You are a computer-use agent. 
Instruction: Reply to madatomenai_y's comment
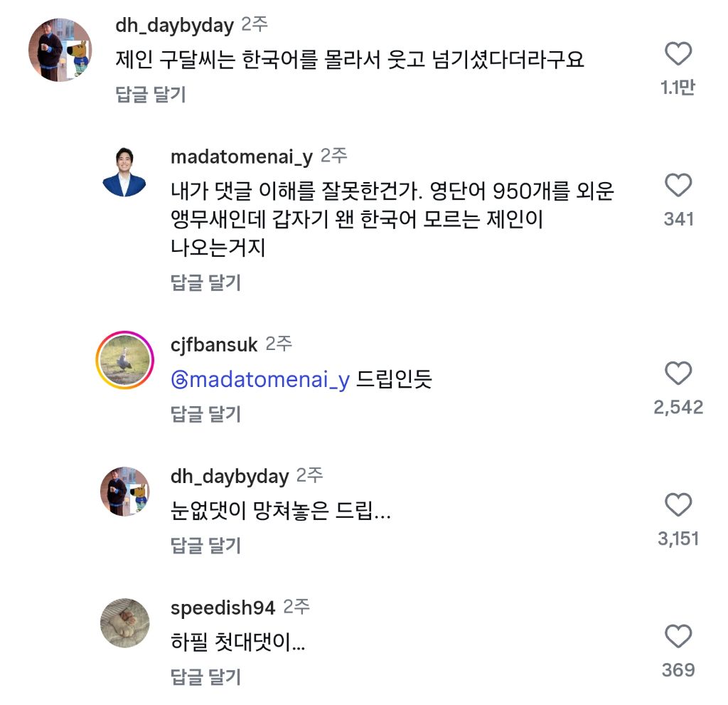tap(206, 283)
